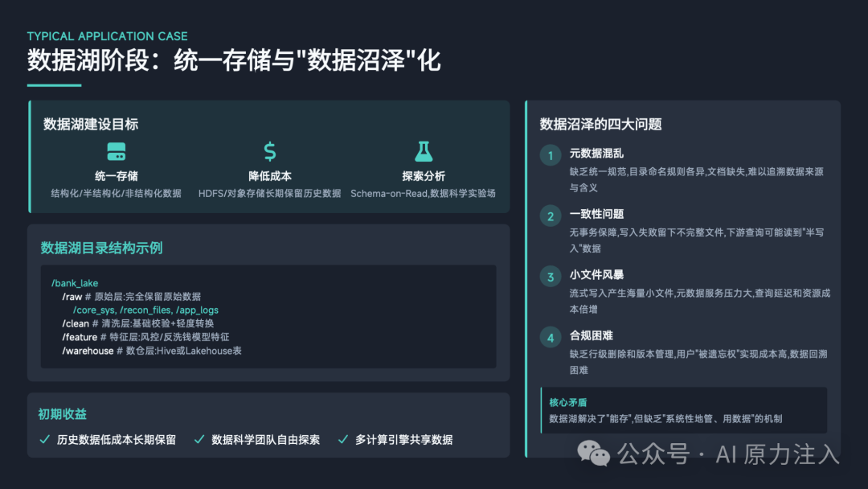
Task: Click the 一致性问题 problem title
Action: [596, 214]
